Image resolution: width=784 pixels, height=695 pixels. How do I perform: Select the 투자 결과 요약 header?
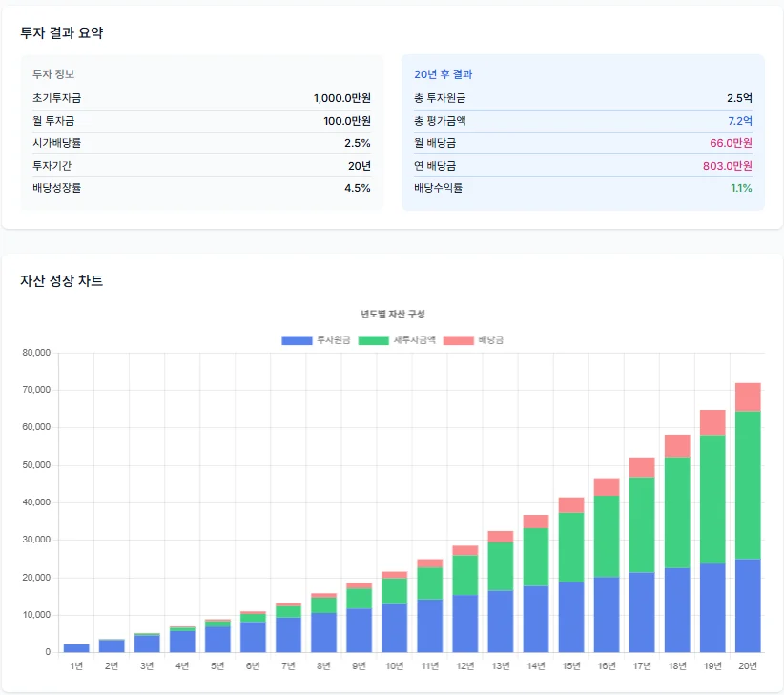(65, 31)
